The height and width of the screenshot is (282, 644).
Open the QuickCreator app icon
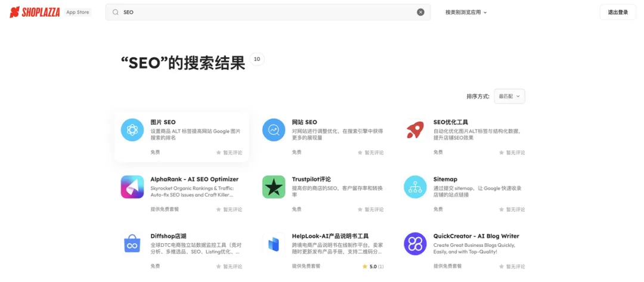tap(415, 244)
